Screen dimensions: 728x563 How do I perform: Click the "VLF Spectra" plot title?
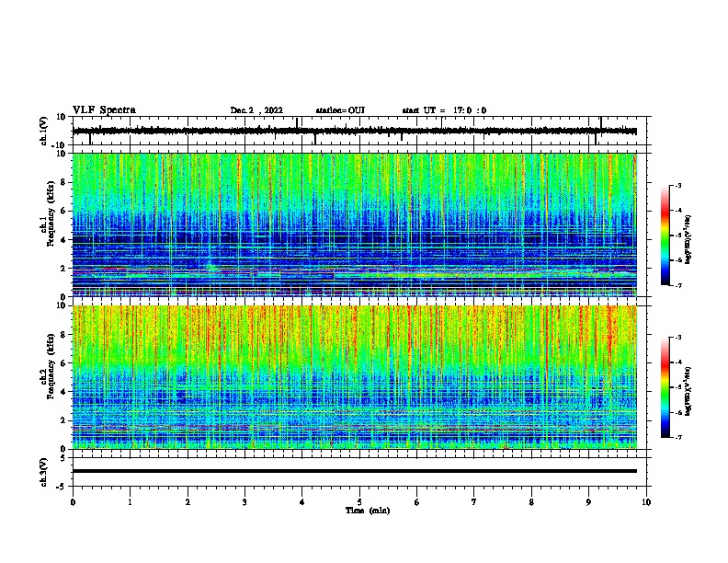point(104,110)
